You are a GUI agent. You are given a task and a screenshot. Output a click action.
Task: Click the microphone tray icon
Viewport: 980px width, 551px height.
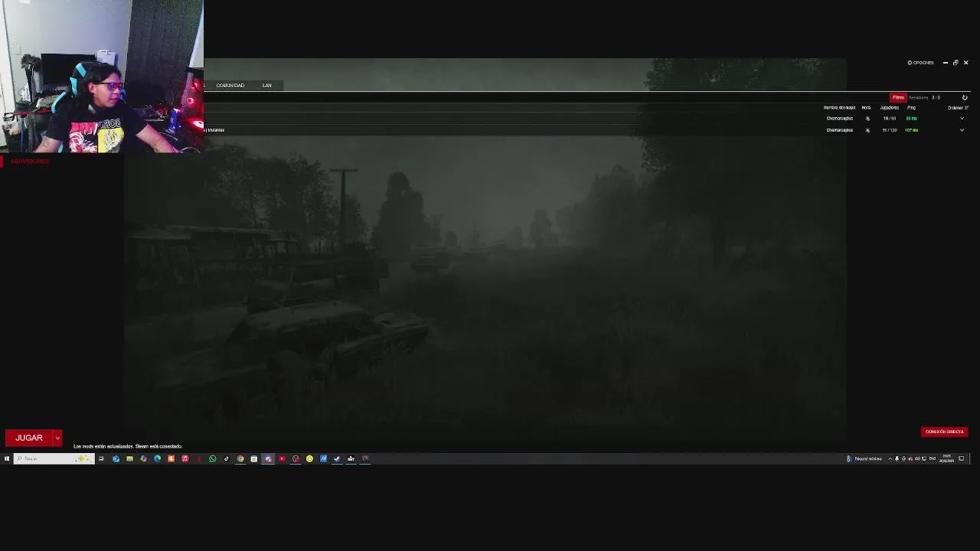click(x=897, y=458)
